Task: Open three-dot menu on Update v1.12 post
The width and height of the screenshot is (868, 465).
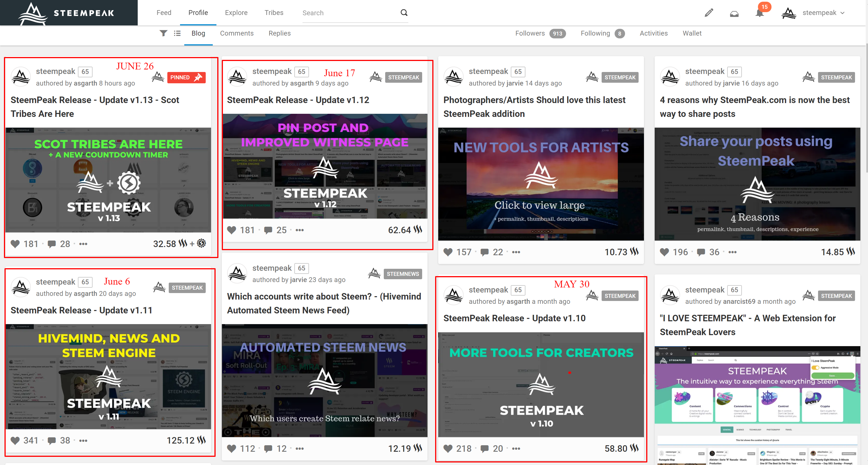Action: (299, 230)
